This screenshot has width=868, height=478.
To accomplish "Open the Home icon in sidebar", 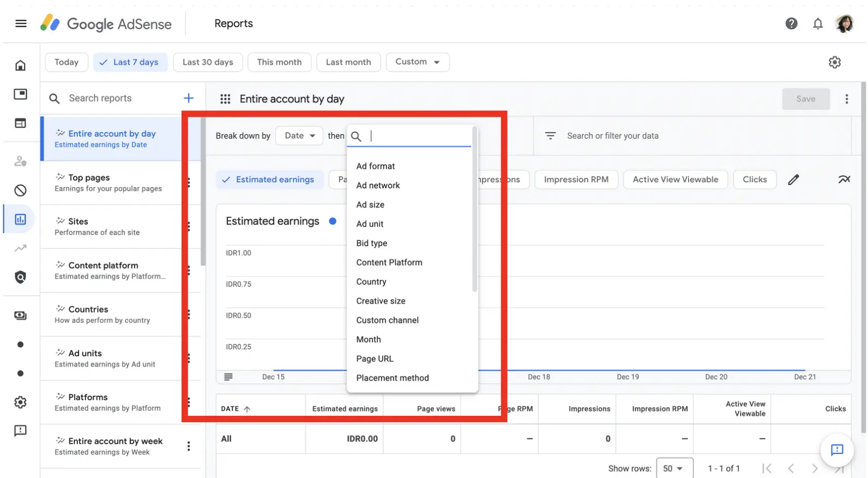I will [20, 65].
